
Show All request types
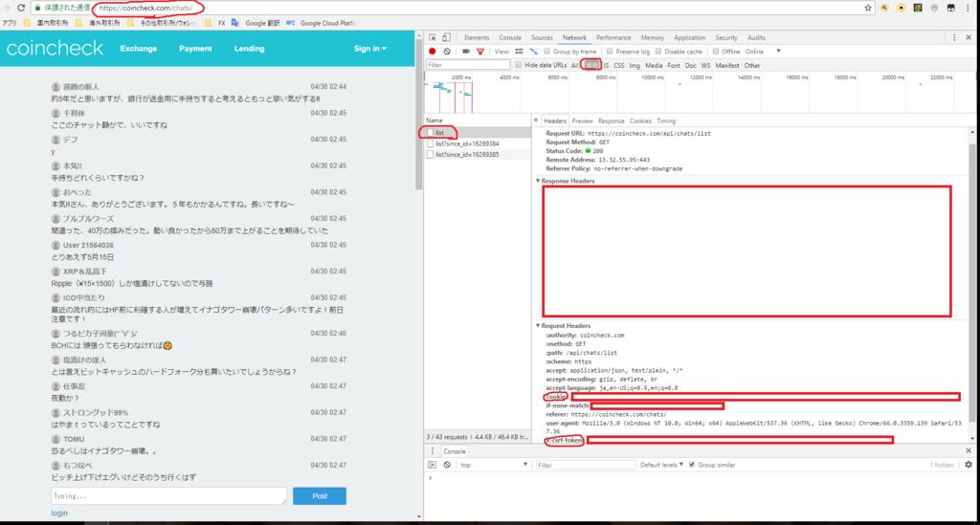(x=574, y=65)
